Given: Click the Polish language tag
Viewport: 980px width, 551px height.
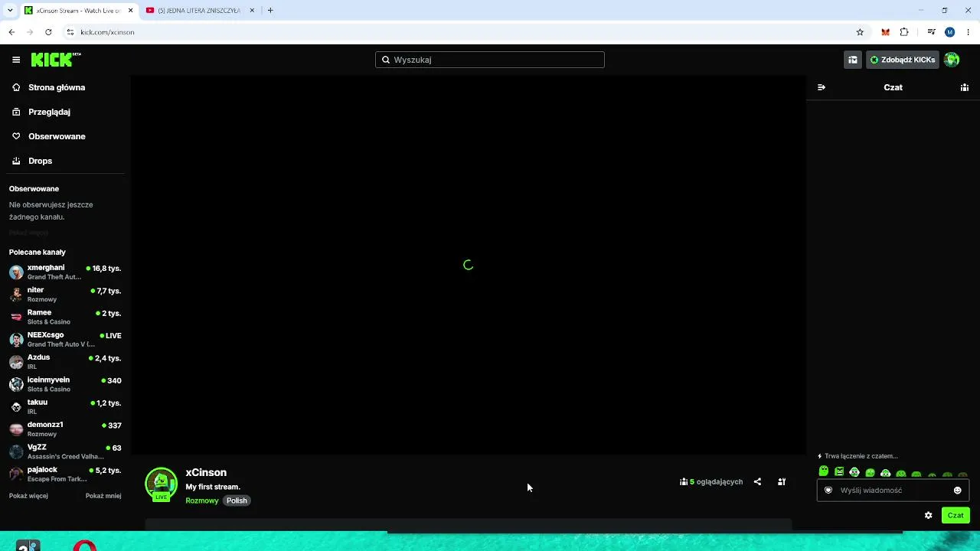Looking at the screenshot, I should pyautogui.click(x=237, y=500).
